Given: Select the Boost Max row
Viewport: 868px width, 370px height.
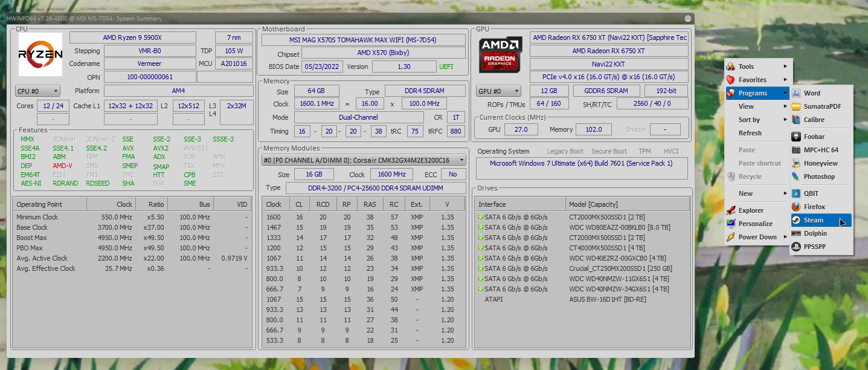Looking at the screenshot, I should tap(132, 238).
